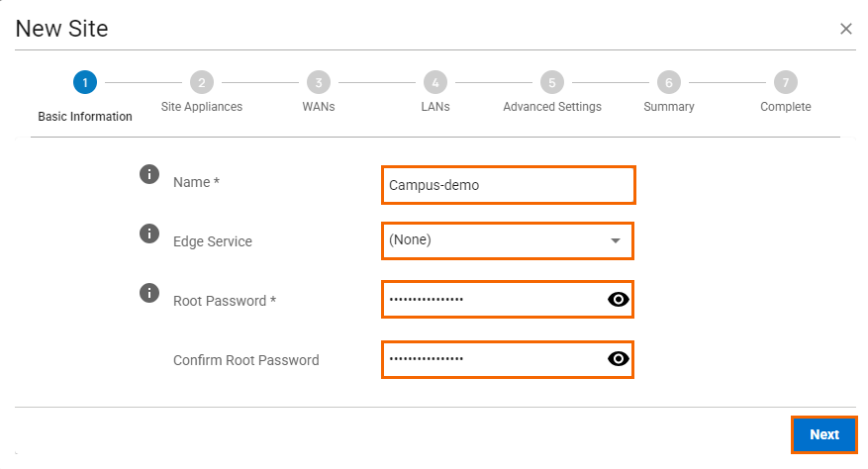This screenshot has height=469, width=868.
Task: Click the info icon beside Name
Action: (x=148, y=174)
